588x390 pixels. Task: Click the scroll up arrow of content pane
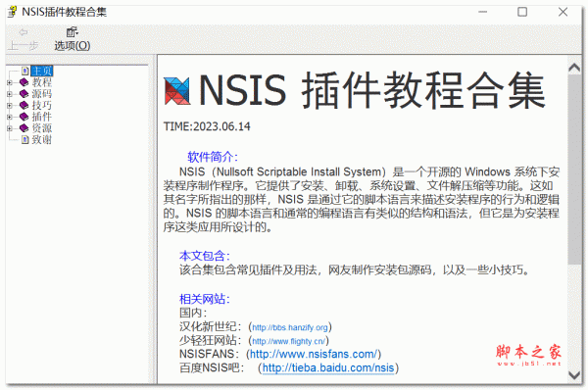click(x=574, y=68)
